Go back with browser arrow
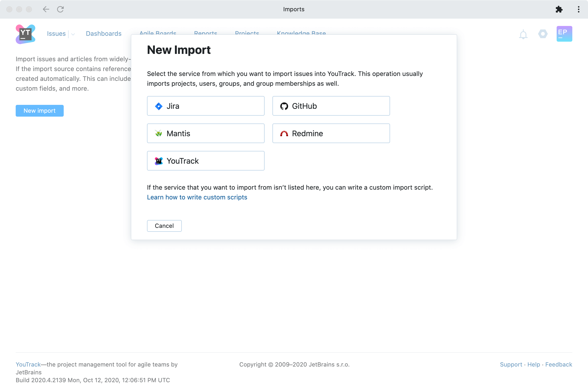Image resolution: width=588 pixels, height=392 pixels. pyautogui.click(x=46, y=9)
